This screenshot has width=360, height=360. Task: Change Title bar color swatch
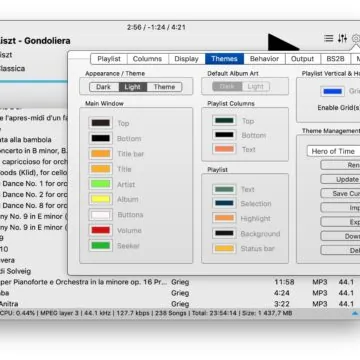[x=101, y=154]
